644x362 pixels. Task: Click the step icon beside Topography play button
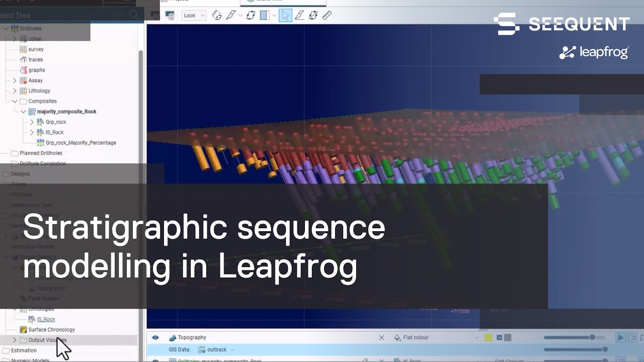[631, 338]
